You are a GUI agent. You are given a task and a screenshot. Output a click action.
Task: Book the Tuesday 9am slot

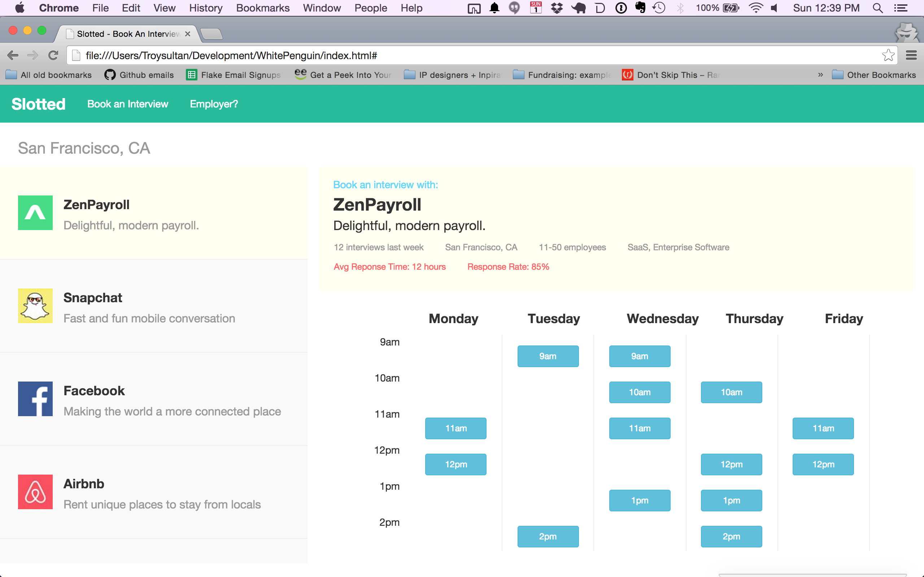(x=548, y=356)
